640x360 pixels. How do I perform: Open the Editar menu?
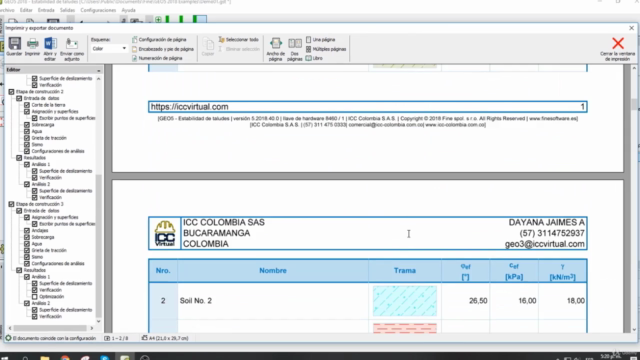(26, 10)
